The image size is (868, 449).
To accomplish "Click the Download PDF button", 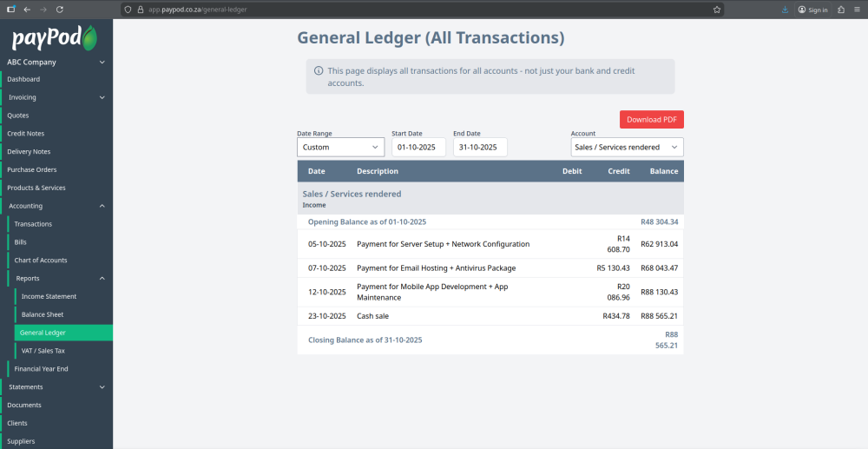I will (x=652, y=120).
